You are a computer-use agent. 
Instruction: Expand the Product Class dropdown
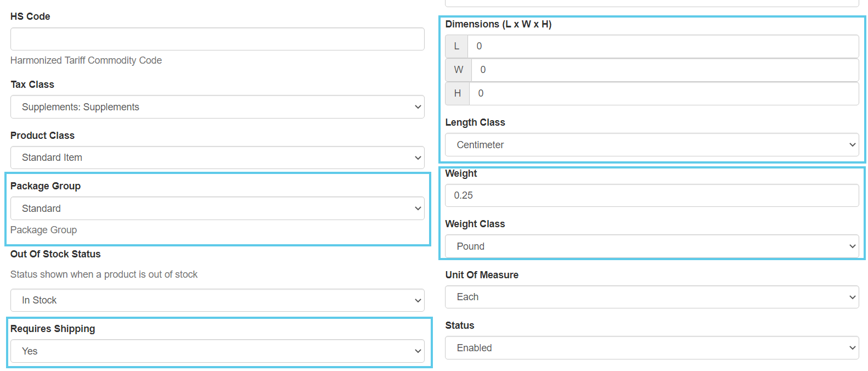pos(217,158)
